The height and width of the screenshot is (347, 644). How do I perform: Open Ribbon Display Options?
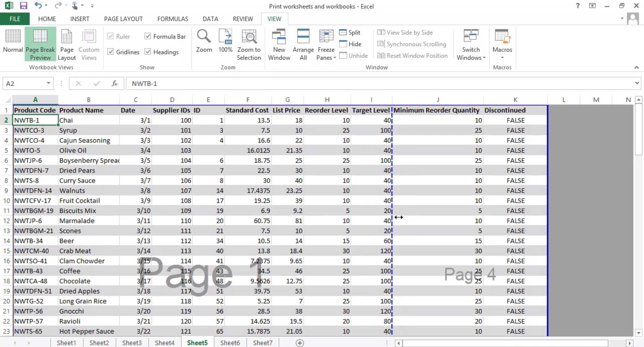(592, 6)
